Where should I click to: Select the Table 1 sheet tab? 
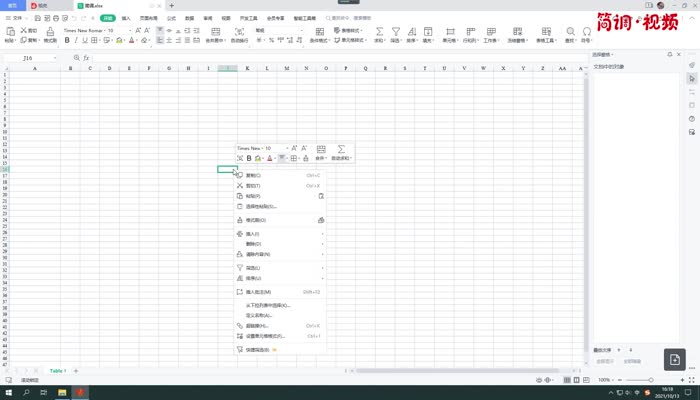coord(58,370)
